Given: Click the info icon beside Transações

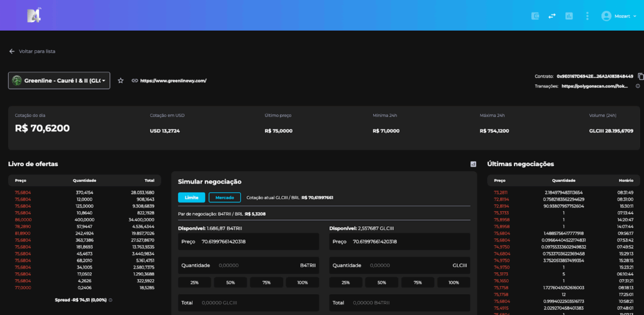Looking at the screenshot, I should (x=638, y=86).
